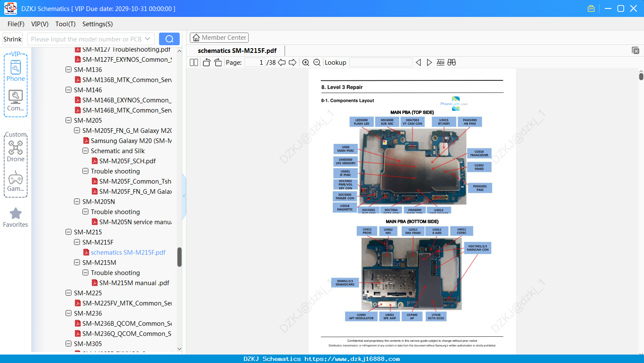Click the sidebar collapse handle
Image resolution: width=644 pixels, height=363 pixels.
pyautogui.click(x=184, y=196)
